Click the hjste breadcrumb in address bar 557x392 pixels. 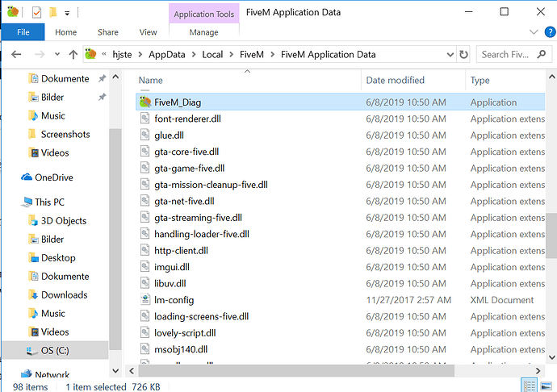[122, 55]
